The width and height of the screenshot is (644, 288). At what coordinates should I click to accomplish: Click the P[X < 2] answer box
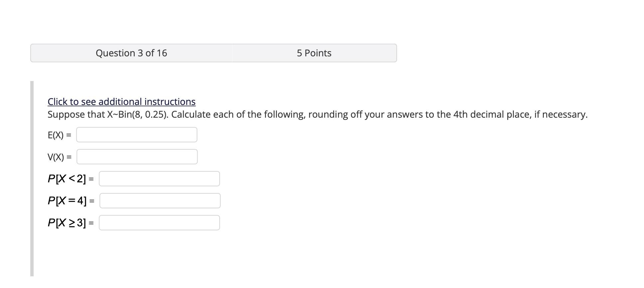click(159, 179)
